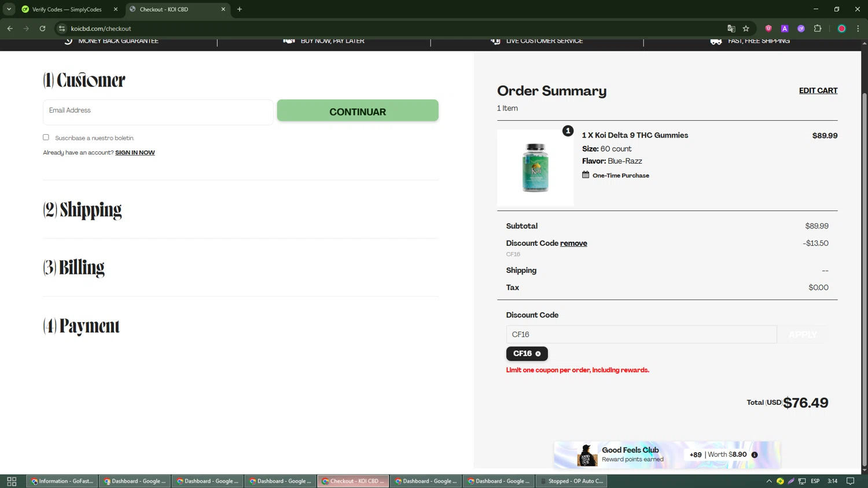Viewport: 868px width, 488px height.
Task: Click the Live Customer Service icon
Action: tap(495, 41)
